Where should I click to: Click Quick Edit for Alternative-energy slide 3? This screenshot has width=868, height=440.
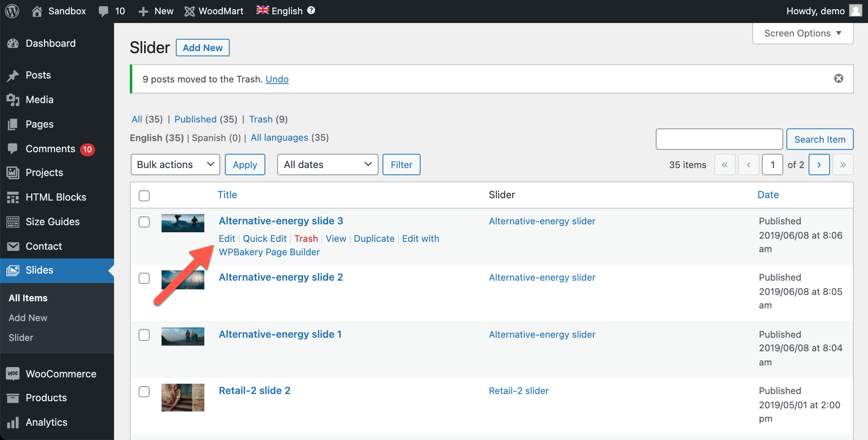265,239
